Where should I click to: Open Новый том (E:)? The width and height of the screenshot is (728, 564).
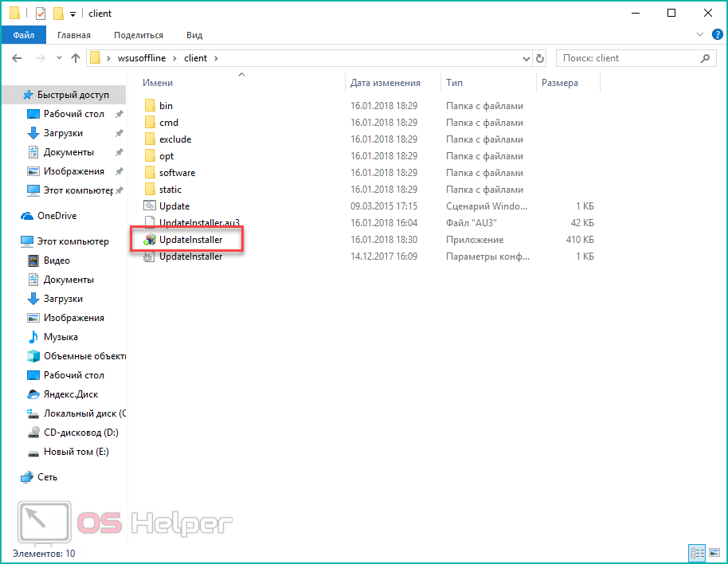(x=76, y=451)
